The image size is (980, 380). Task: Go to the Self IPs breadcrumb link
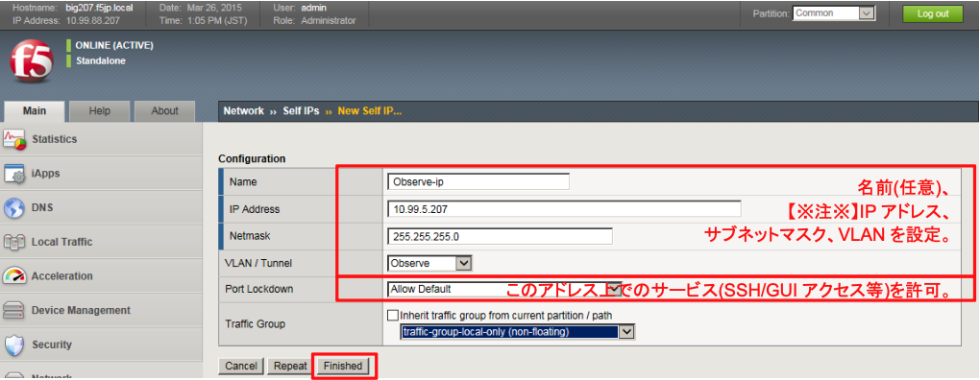[302, 111]
